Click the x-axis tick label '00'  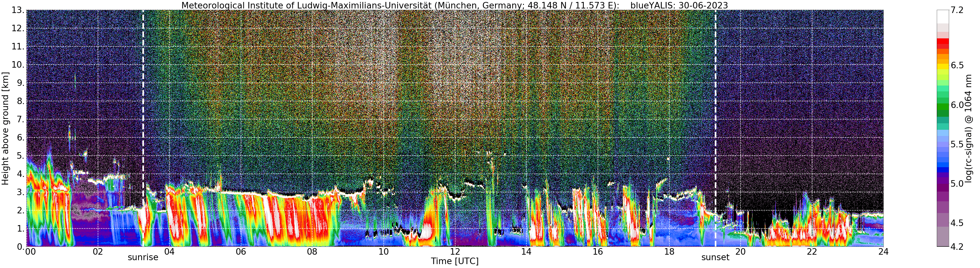31,252
